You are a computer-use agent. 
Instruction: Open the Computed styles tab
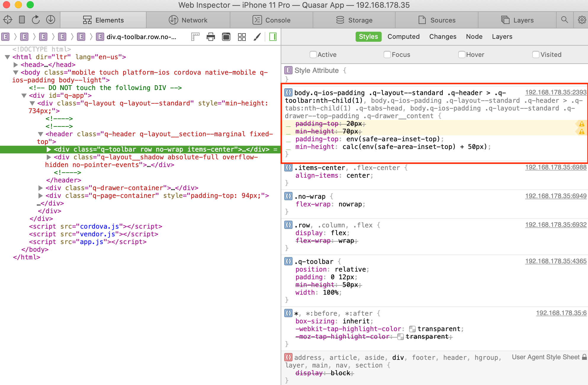pos(404,37)
